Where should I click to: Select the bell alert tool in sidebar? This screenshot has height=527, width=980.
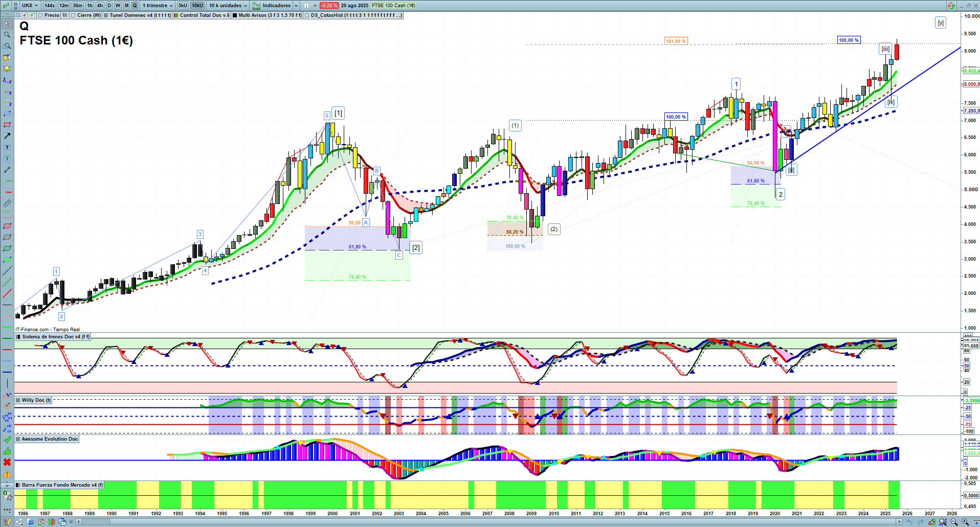coord(7,68)
